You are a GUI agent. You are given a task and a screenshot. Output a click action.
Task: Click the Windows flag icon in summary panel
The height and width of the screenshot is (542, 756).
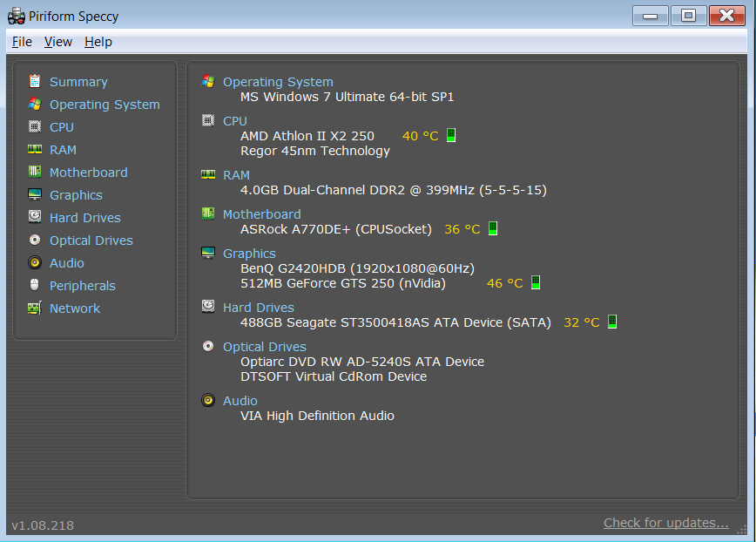[208, 81]
